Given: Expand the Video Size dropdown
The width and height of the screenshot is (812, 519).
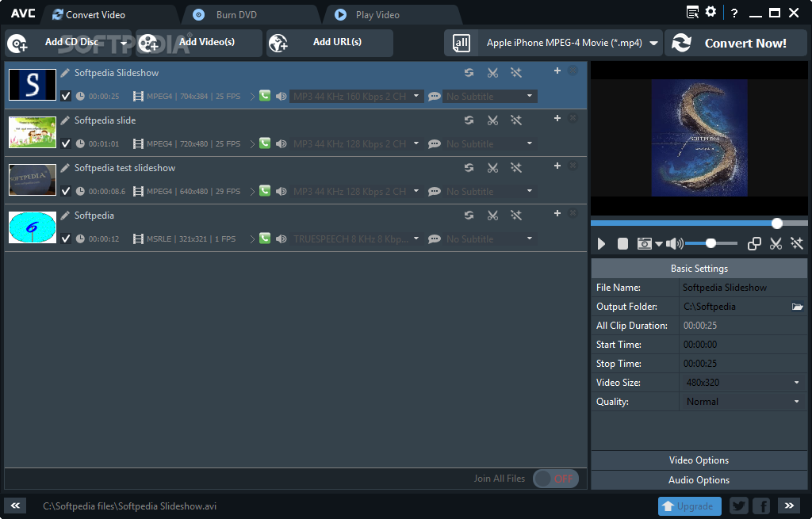Looking at the screenshot, I should [796, 383].
